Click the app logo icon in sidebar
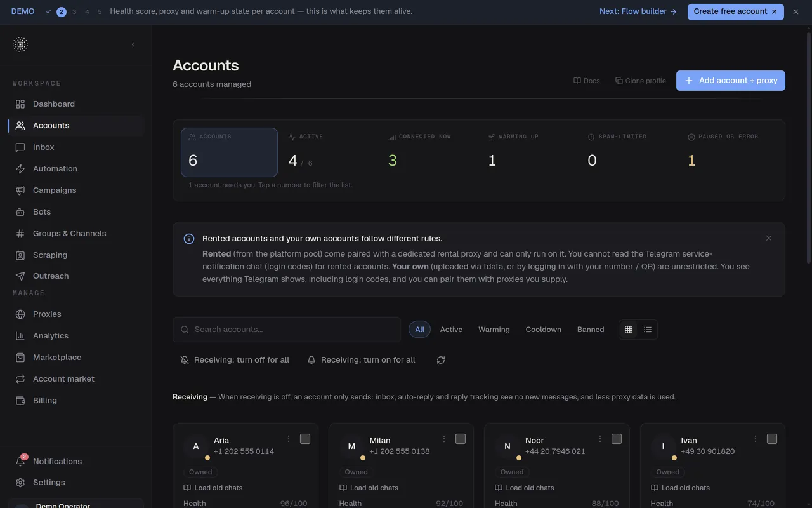 20,44
